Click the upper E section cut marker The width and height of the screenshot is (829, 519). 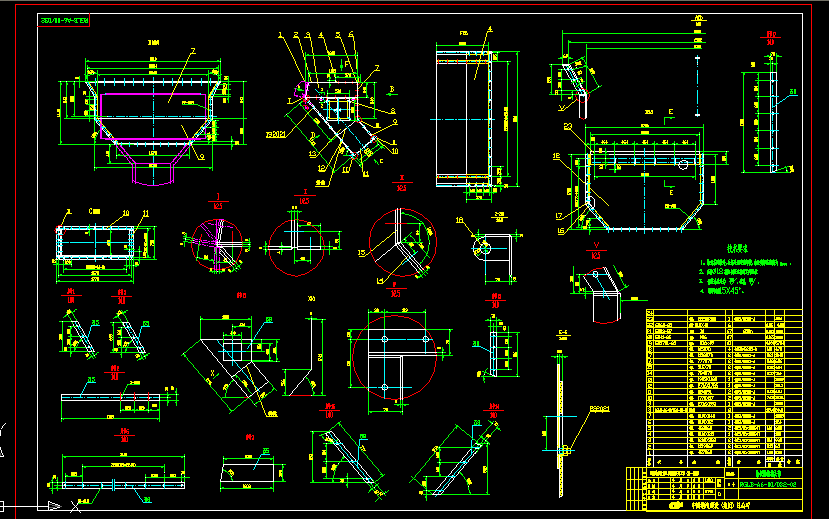point(669,109)
